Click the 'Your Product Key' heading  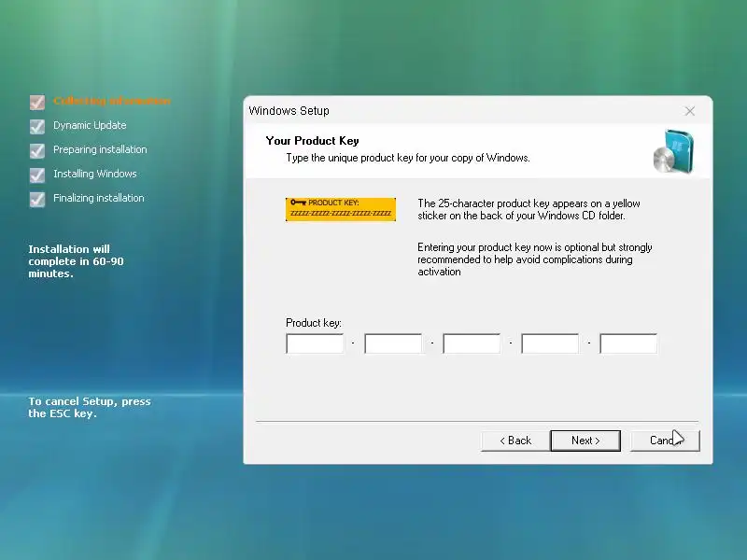tap(313, 141)
